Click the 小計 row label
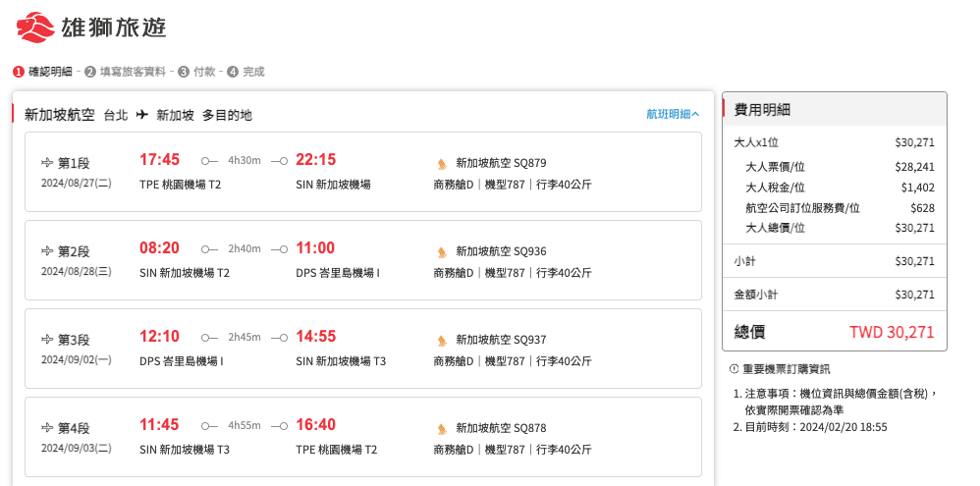 (x=744, y=261)
